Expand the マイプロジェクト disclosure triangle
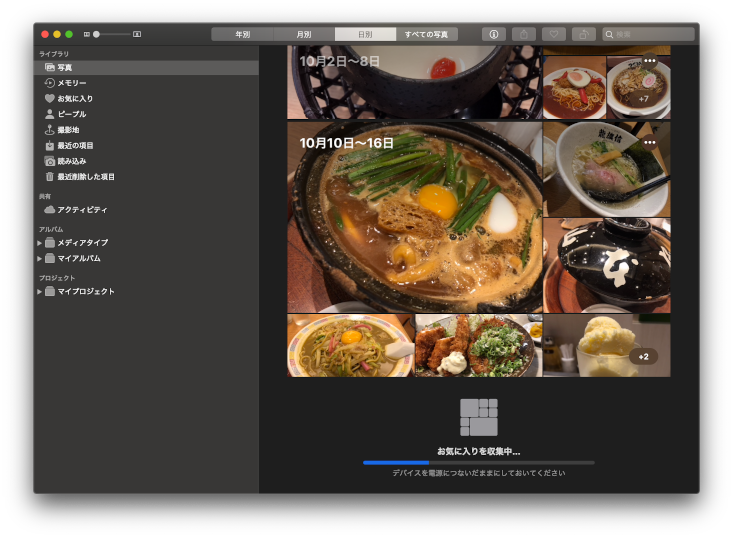The width and height of the screenshot is (733, 538). (39, 291)
